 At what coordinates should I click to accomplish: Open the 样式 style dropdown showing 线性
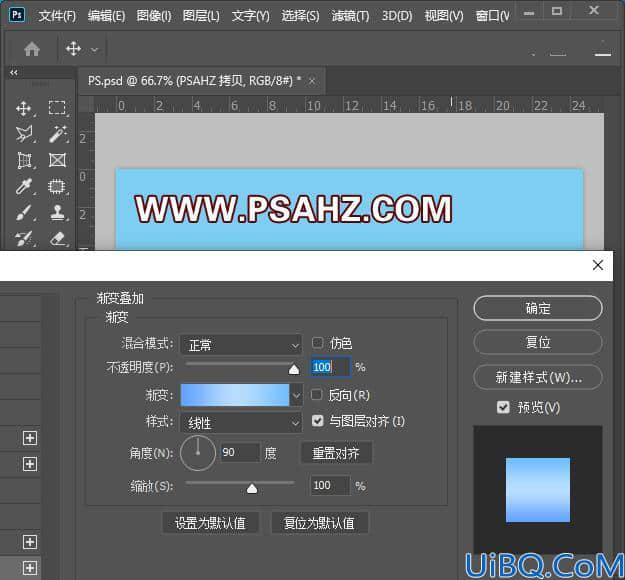pyautogui.click(x=241, y=423)
